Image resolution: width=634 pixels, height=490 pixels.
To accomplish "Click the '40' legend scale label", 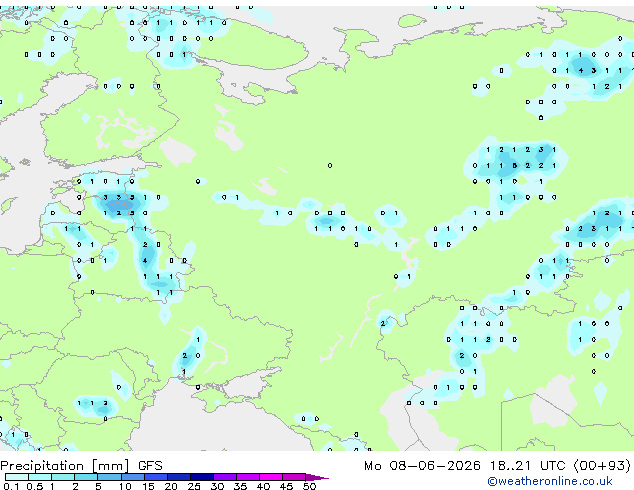I will pyautogui.click(x=263, y=486).
